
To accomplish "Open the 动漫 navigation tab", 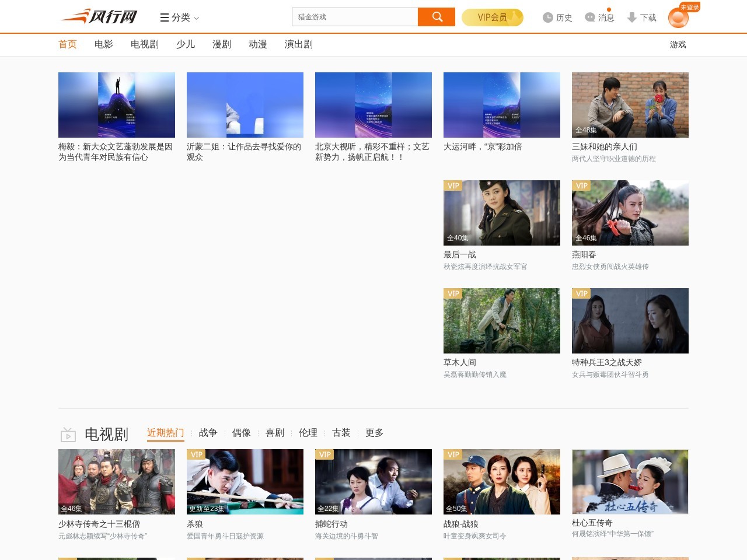I will pyautogui.click(x=257, y=44).
